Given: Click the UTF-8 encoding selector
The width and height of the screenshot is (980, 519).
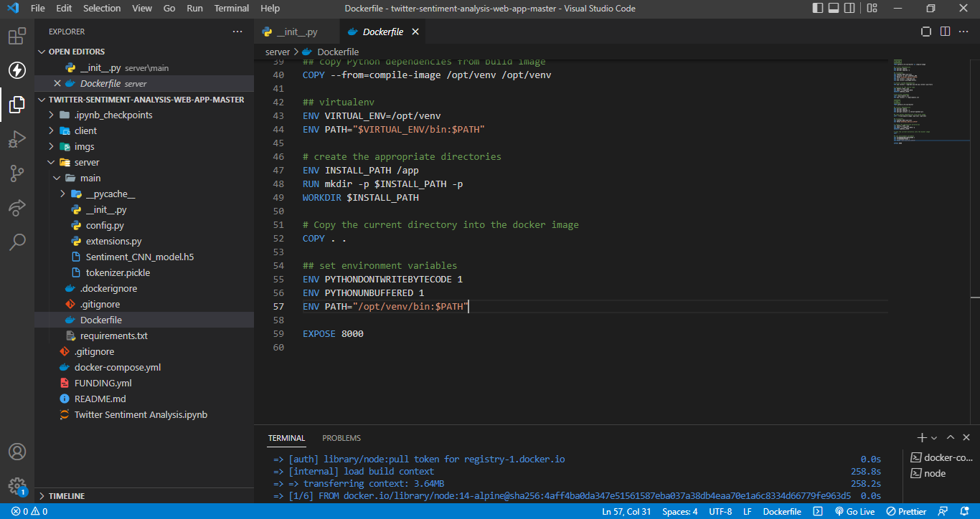Looking at the screenshot, I should 720,512.
